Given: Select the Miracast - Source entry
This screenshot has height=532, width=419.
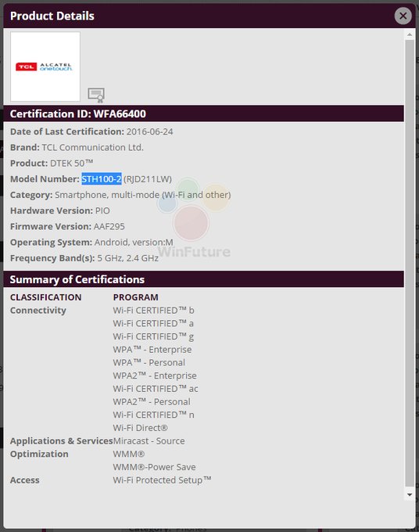Looking at the screenshot, I should coord(149,440).
